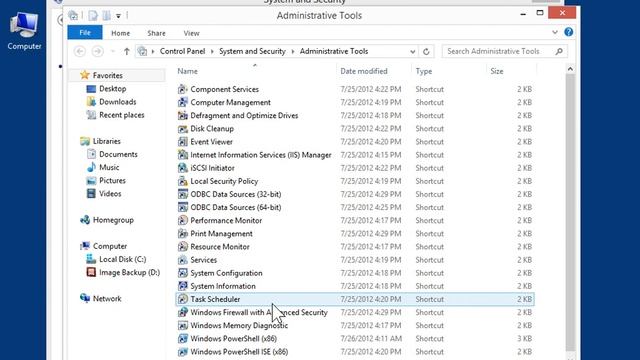Image resolution: width=640 pixels, height=360 pixels.
Task: Select the System Information icon
Action: [x=182, y=286]
